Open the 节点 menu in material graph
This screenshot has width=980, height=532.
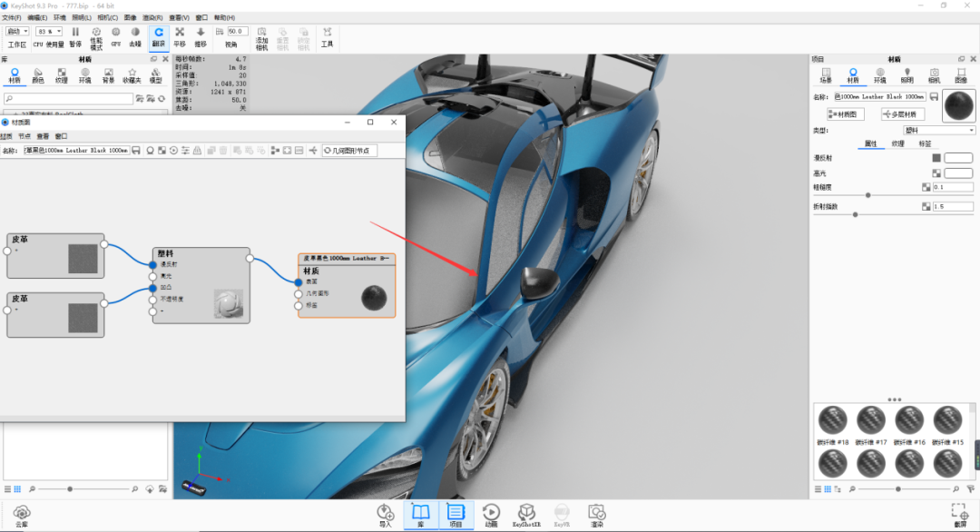pyautogui.click(x=24, y=135)
